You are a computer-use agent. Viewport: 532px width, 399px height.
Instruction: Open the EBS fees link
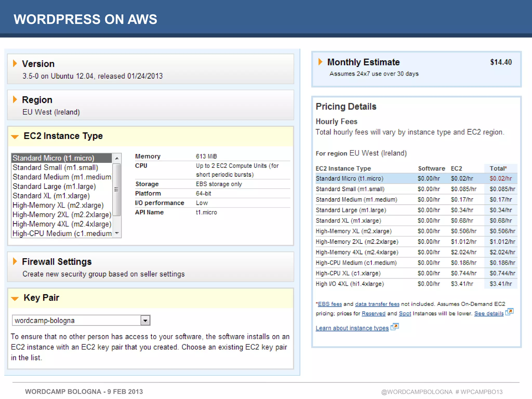coord(330,304)
